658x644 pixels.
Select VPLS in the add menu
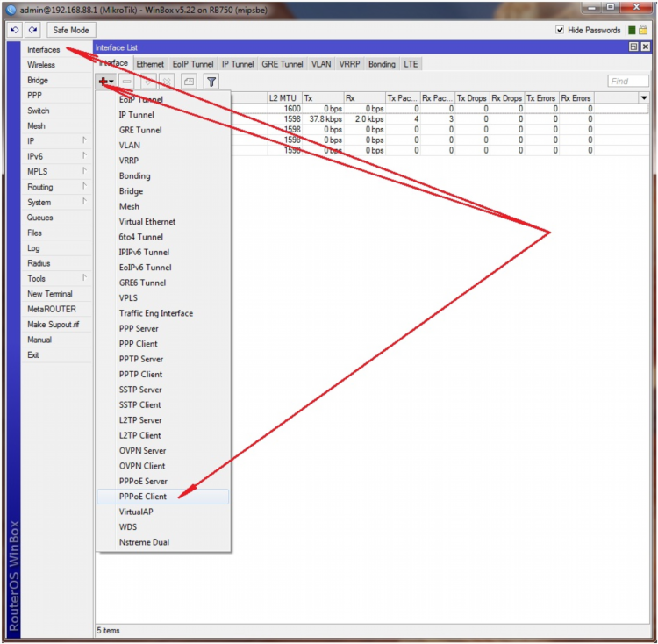[163, 298]
